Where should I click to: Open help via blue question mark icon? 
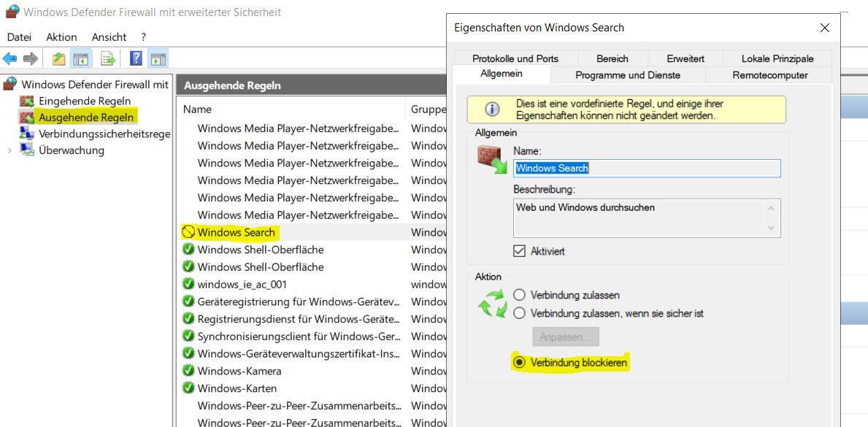pyautogui.click(x=136, y=58)
